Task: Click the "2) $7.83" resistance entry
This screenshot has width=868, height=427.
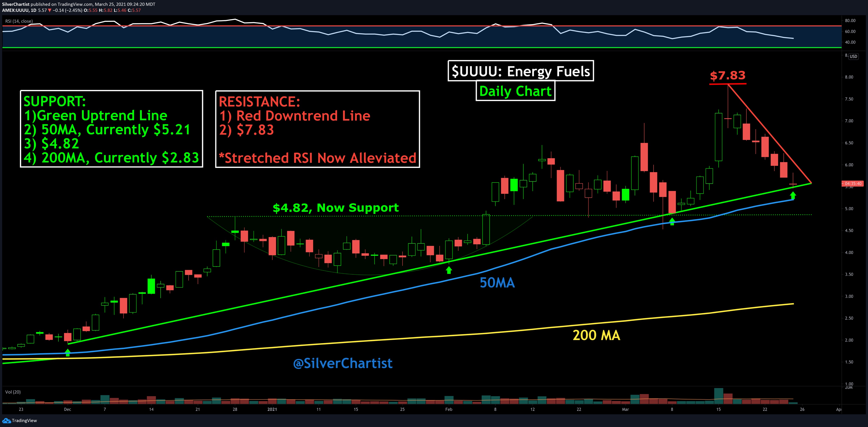Action: pos(247,130)
